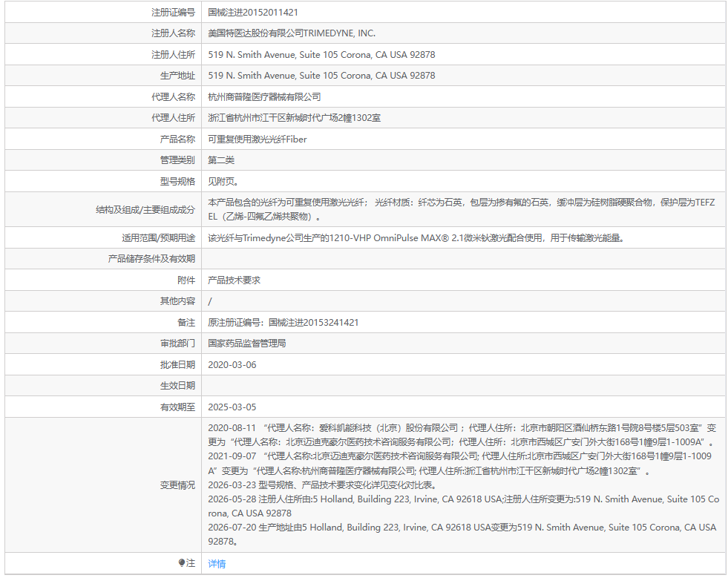Click the 产品储存条件及有效期 label

pyautogui.click(x=152, y=259)
